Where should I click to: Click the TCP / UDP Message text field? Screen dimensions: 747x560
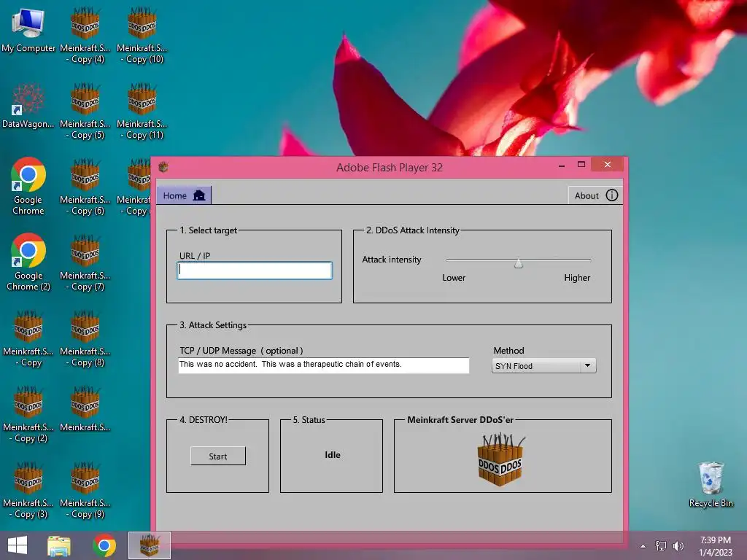323,365
